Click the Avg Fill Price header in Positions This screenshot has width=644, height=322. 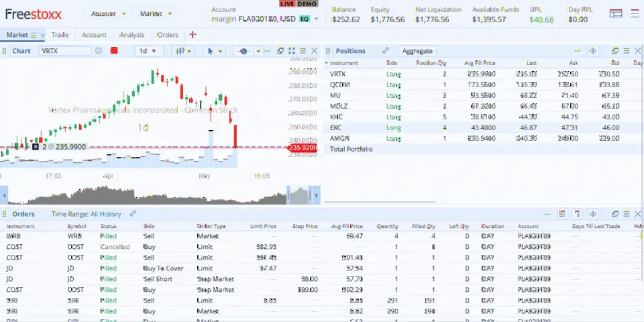click(480, 63)
